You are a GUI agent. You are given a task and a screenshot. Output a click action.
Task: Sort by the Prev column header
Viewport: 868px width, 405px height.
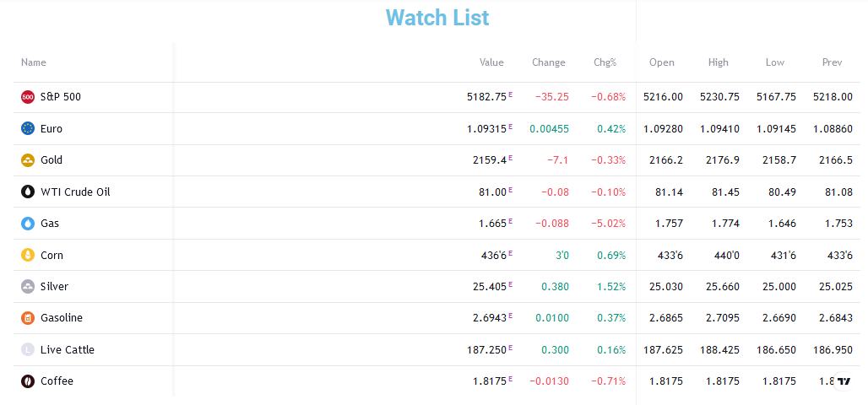click(x=832, y=62)
